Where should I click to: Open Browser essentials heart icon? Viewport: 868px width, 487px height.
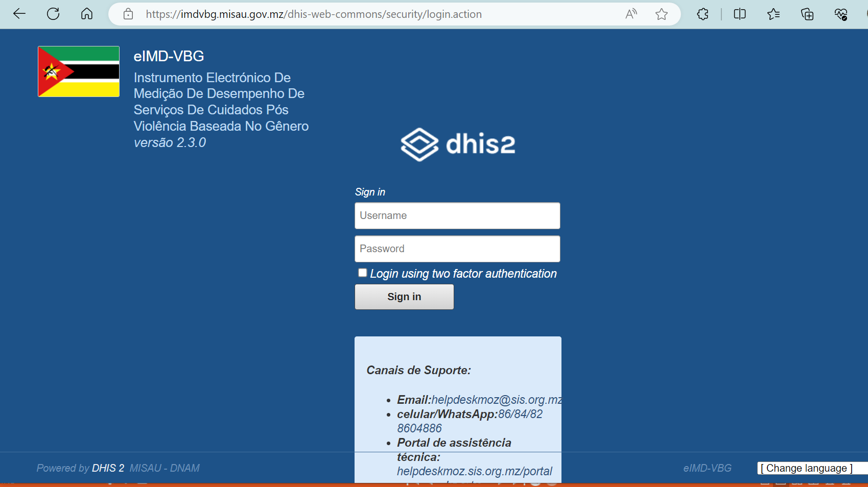pyautogui.click(x=840, y=14)
